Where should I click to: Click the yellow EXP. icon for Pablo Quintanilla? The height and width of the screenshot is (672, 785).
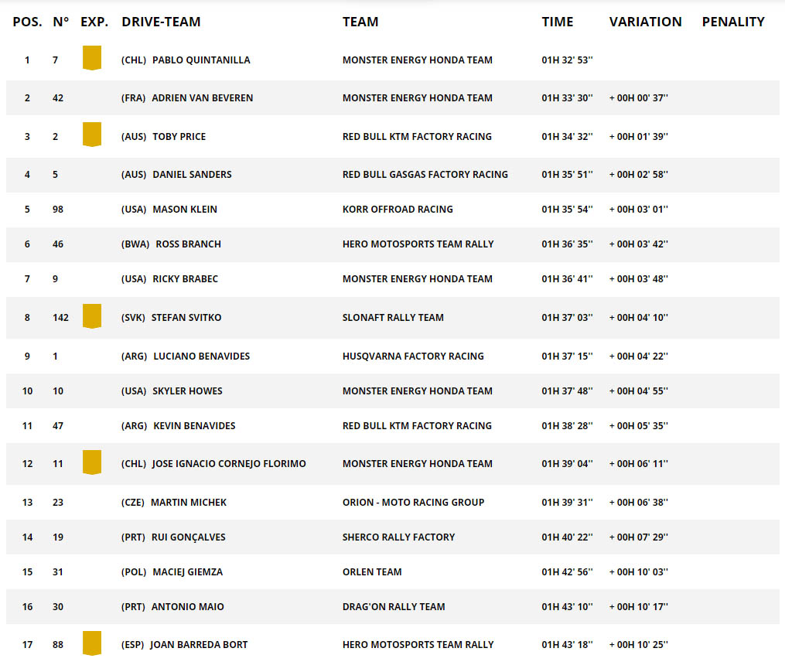[92, 59]
